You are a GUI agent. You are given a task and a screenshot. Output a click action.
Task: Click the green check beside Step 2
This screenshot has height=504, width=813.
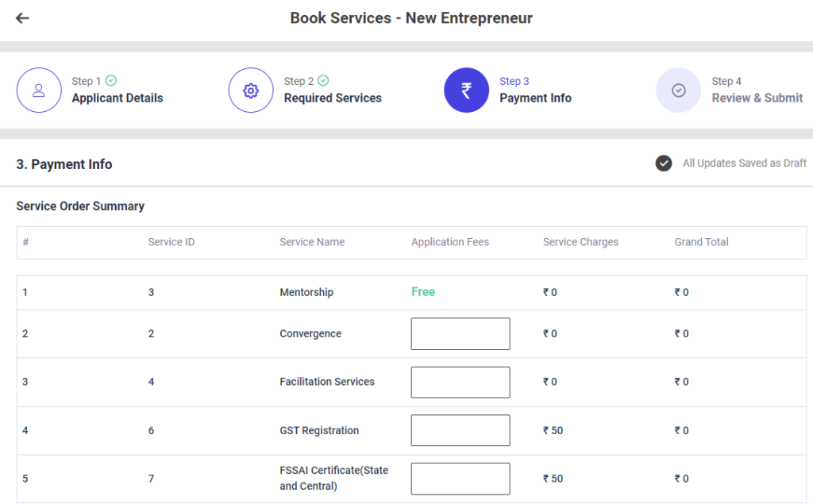click(x=323, y=81)
